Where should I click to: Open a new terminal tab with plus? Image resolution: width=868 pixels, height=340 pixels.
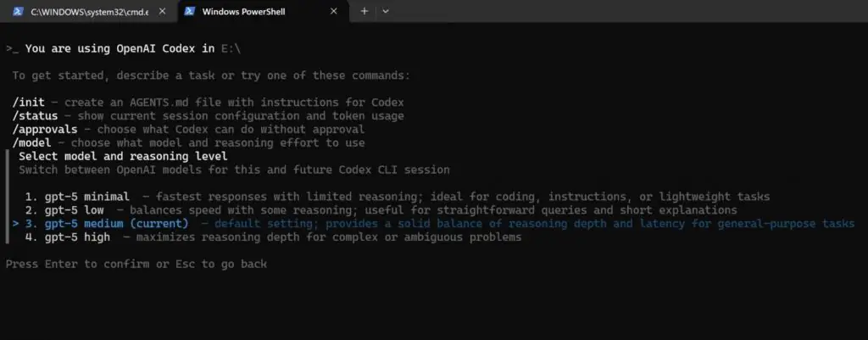[364, 12]
